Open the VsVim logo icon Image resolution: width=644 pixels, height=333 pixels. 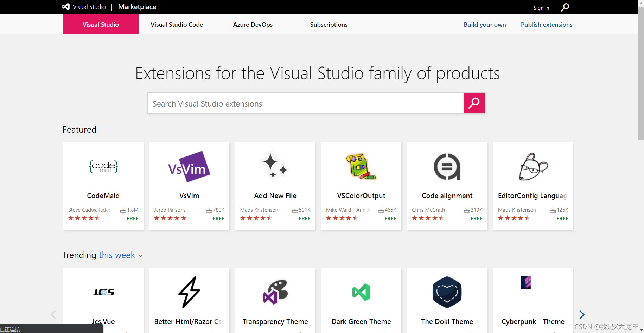(x=189, y=167)
